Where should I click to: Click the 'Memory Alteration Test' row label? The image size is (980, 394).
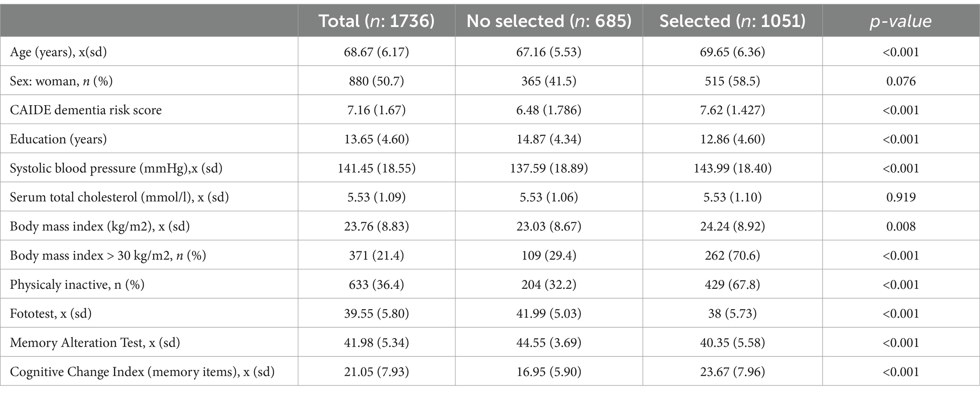point(95,343)
